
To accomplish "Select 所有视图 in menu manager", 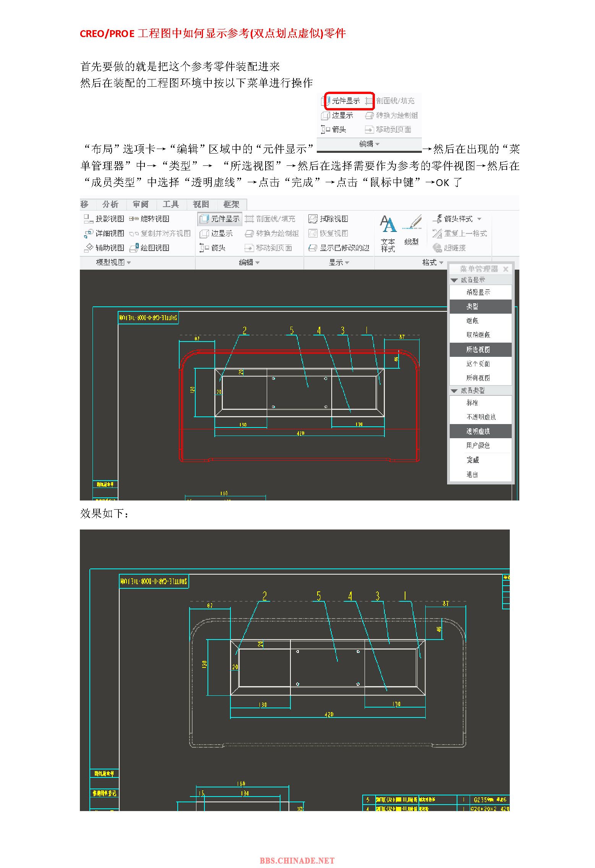I will click(480, 378).
